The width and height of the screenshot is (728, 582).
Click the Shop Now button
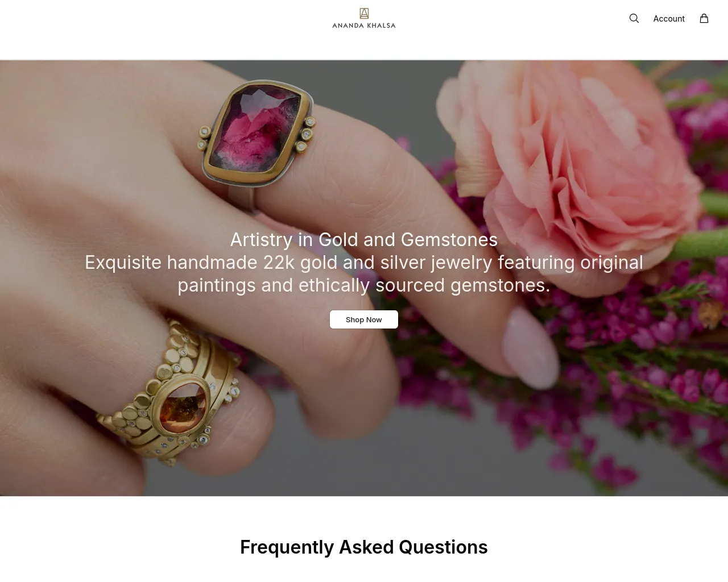(364, 319)
